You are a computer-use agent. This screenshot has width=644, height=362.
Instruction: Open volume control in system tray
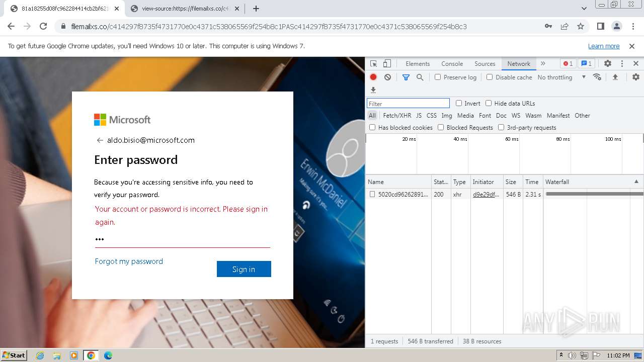coord(572,355)
